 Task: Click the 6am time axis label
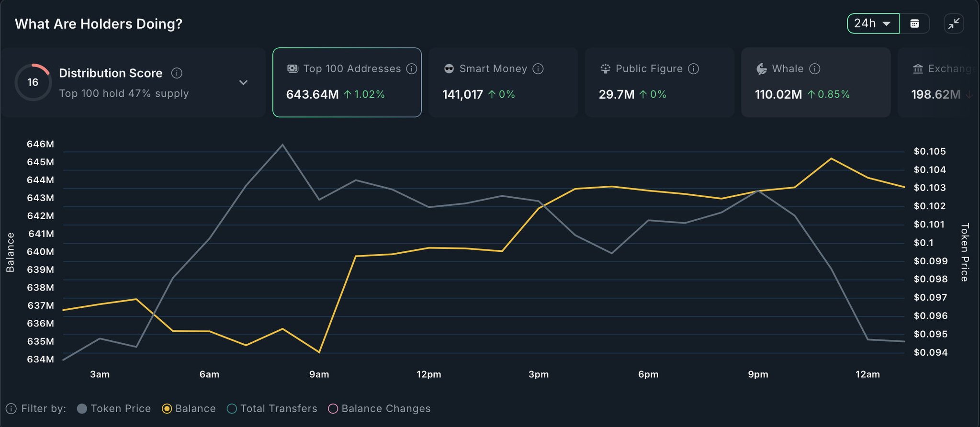(x=209, y=374)
